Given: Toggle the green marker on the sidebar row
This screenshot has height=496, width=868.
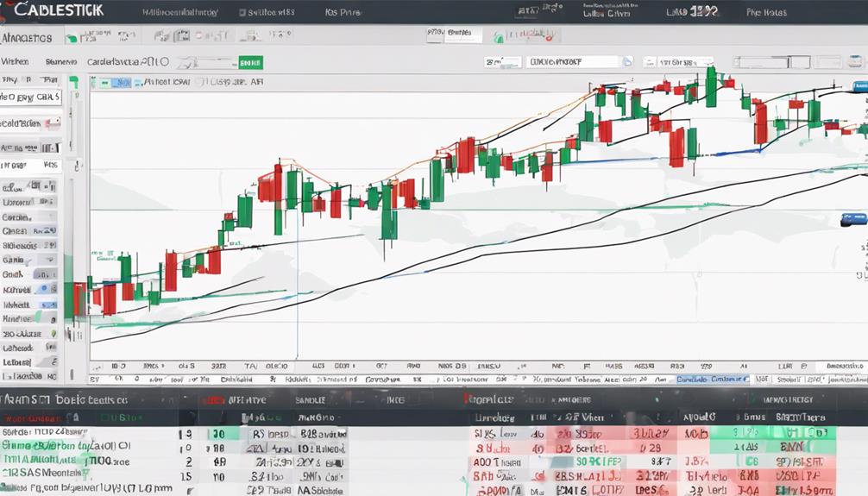Looking at the screenshot, I should coord(53,334).
